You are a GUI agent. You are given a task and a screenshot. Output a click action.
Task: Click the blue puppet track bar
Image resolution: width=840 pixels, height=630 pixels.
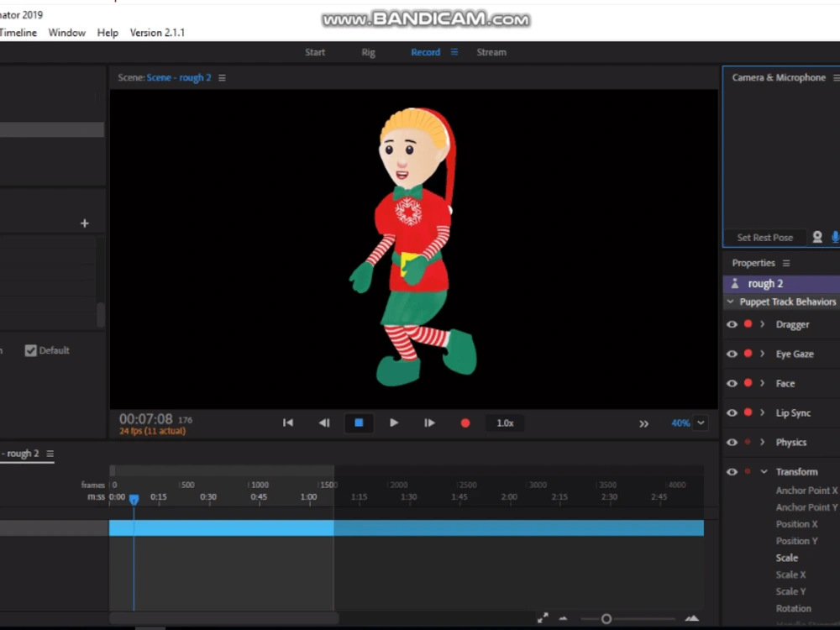[x=407, y=528]
